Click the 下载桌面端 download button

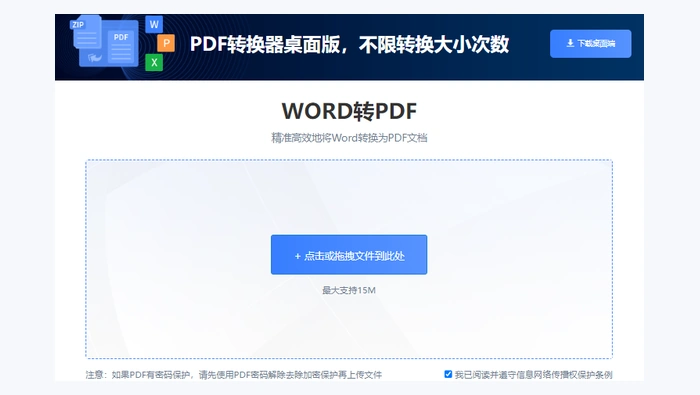click(x=590, y=44)
